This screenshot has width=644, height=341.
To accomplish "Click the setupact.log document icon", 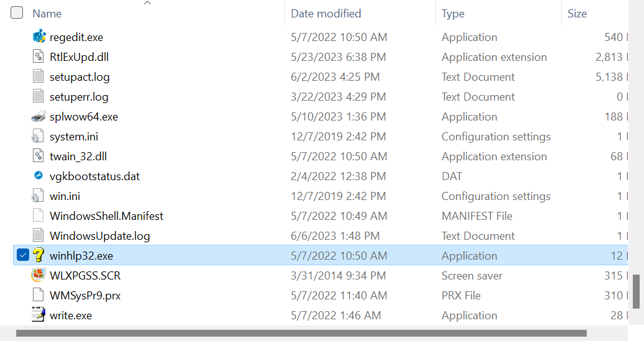I will point(39,76).
